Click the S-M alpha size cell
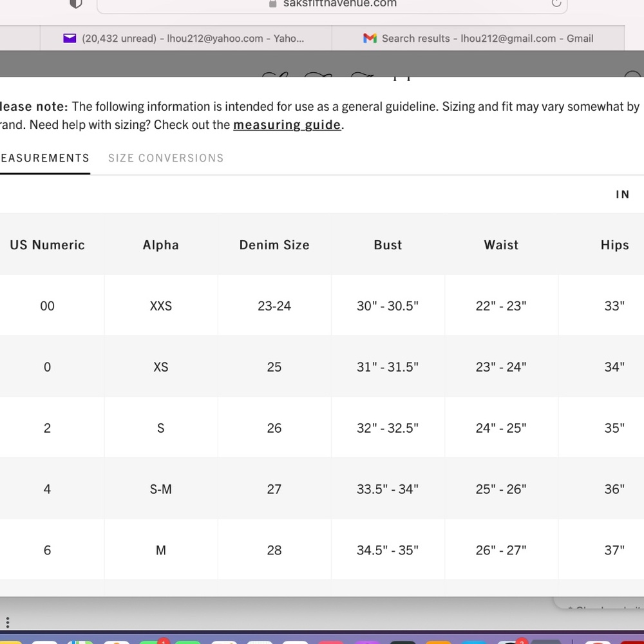Screen dimensions: 644x644 [x=160, y=489]
